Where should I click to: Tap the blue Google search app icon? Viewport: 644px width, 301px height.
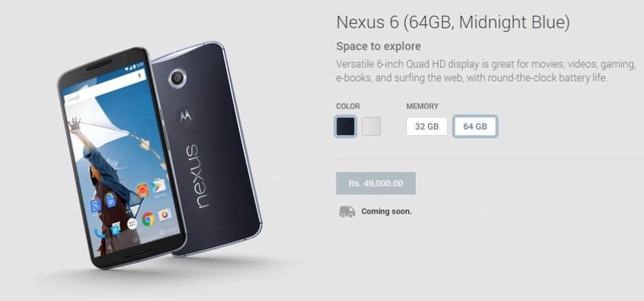coord(95,205)
